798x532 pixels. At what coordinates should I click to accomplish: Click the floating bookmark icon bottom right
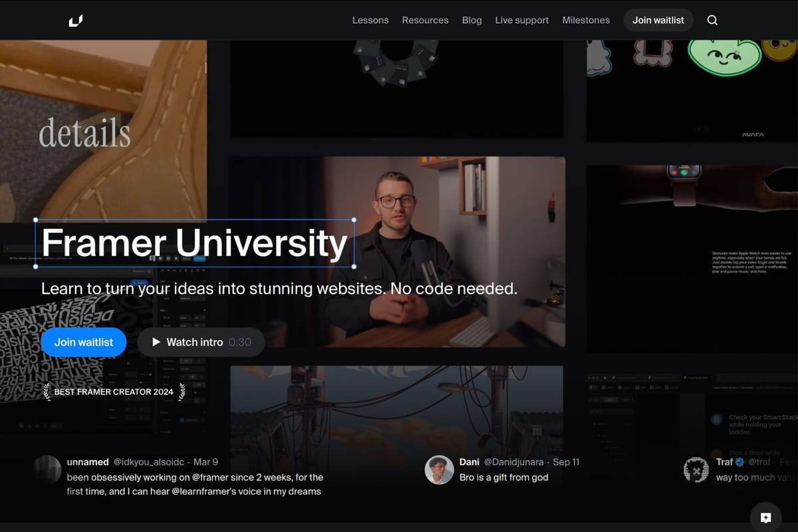(765, 517)
